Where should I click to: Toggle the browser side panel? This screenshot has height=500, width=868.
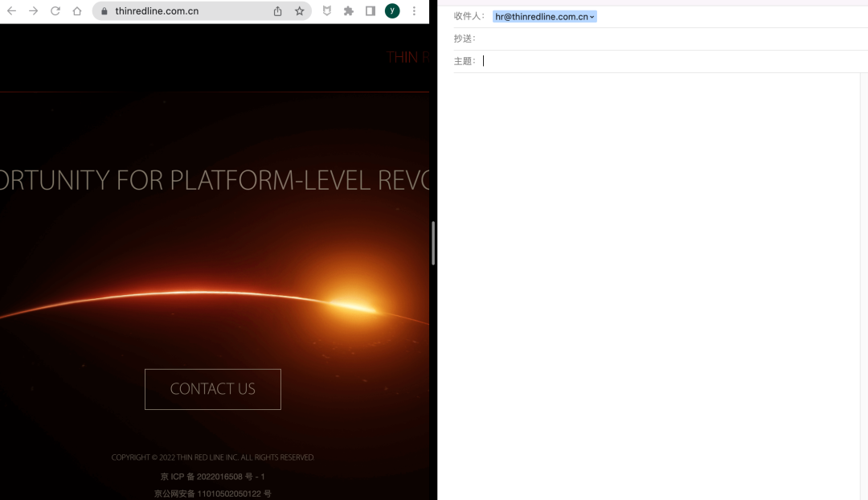[x=371, y=11]
